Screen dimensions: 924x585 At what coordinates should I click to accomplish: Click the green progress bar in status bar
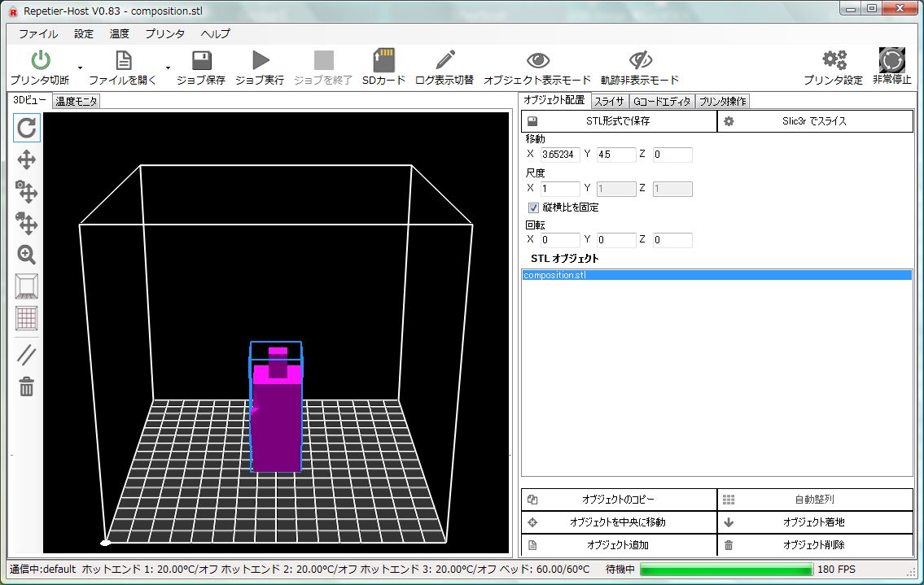click(x=726, y=570)
